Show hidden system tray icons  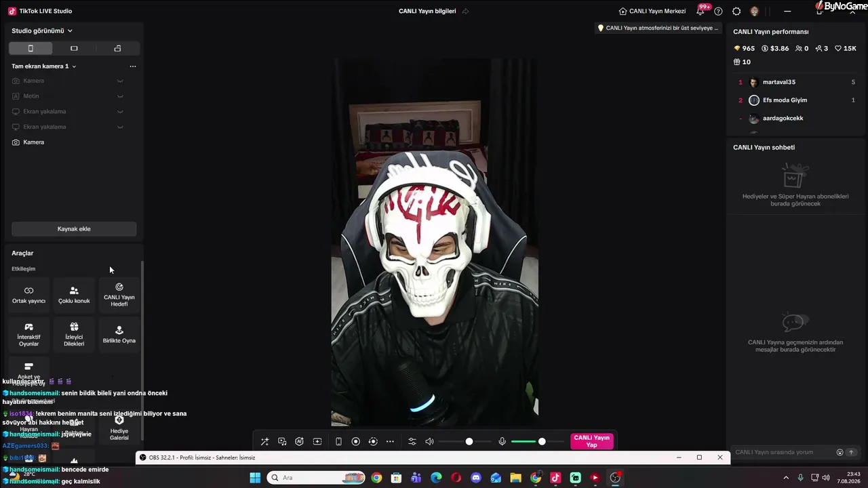coord(786,478)
